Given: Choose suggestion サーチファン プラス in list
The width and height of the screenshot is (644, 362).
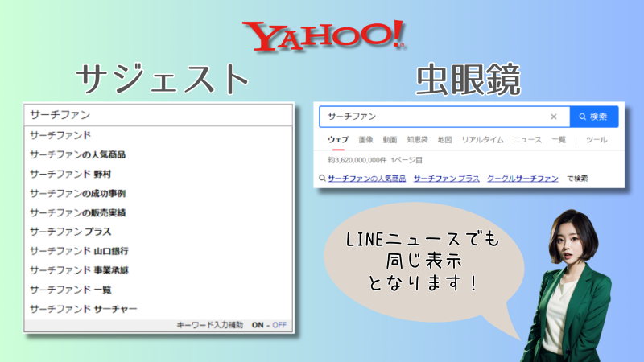Looking at the screenshot, I should pyautogui.click(x=158, y=232).
